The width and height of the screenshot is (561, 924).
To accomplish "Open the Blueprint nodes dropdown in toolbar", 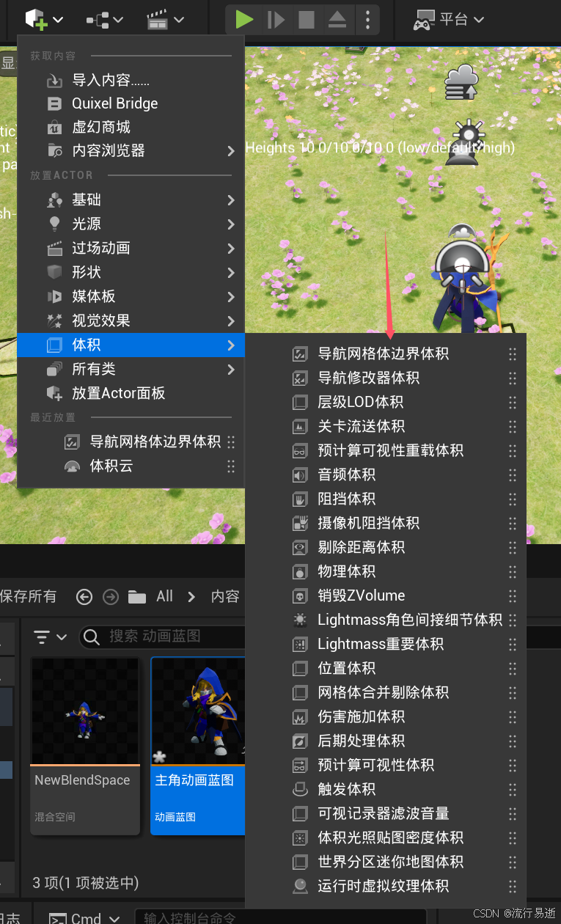I will coord(105,20).
